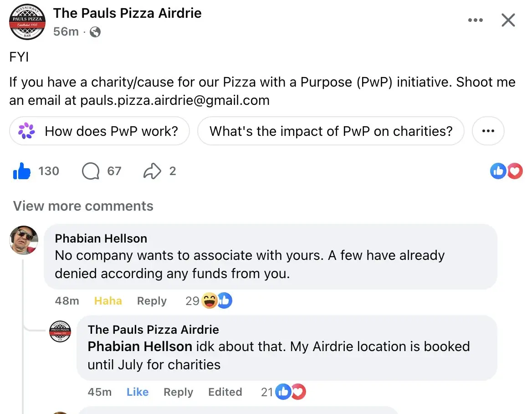Click the Pauls Pizza page logo at top
This screenshot has width=532, height=414.
click(x=27, y=21)
